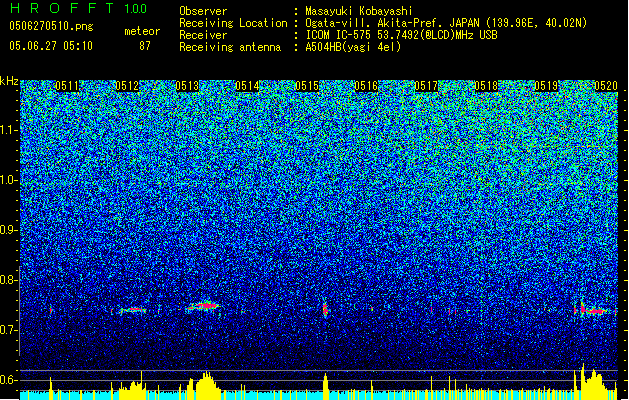Click the 0.9 frequency axis label
629x400 pixels.
9,230
